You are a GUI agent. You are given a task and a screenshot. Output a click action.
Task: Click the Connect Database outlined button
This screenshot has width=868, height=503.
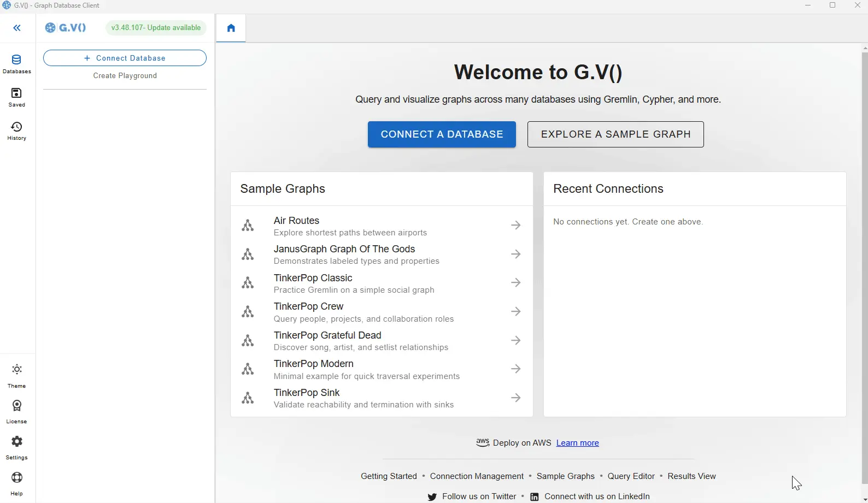pyautogui.click(x=125, y=58)
